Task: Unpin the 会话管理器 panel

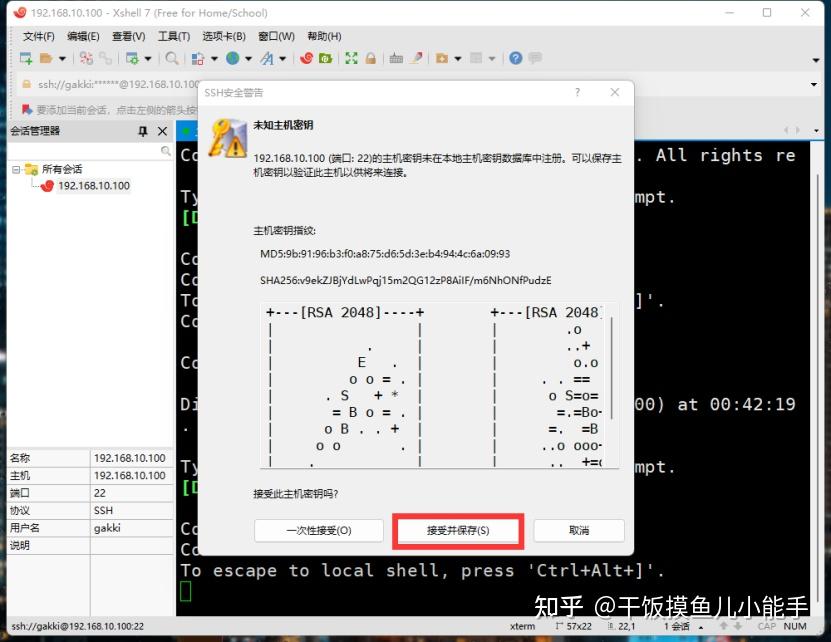Action: [x=143, y=131]
